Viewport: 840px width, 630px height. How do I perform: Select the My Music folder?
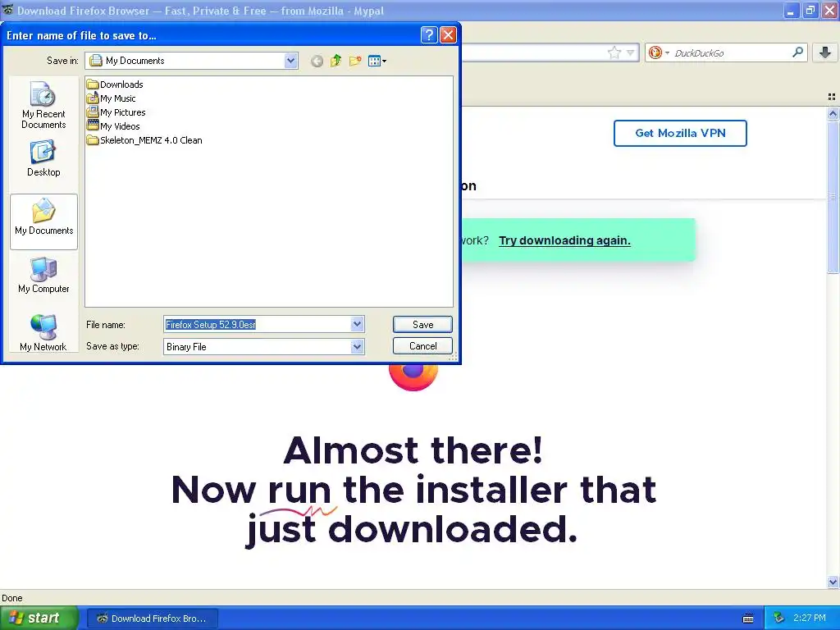[112, 98]
